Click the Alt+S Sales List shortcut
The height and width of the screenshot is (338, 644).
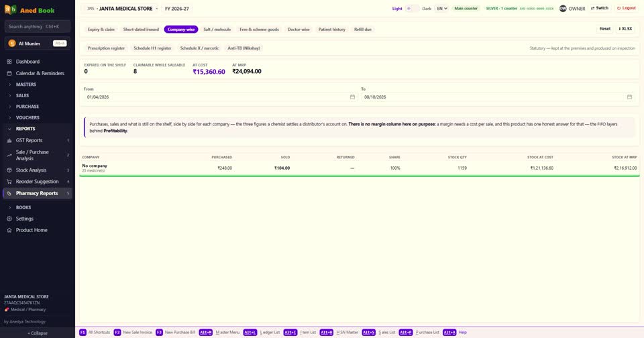click(x=378, y=332)
